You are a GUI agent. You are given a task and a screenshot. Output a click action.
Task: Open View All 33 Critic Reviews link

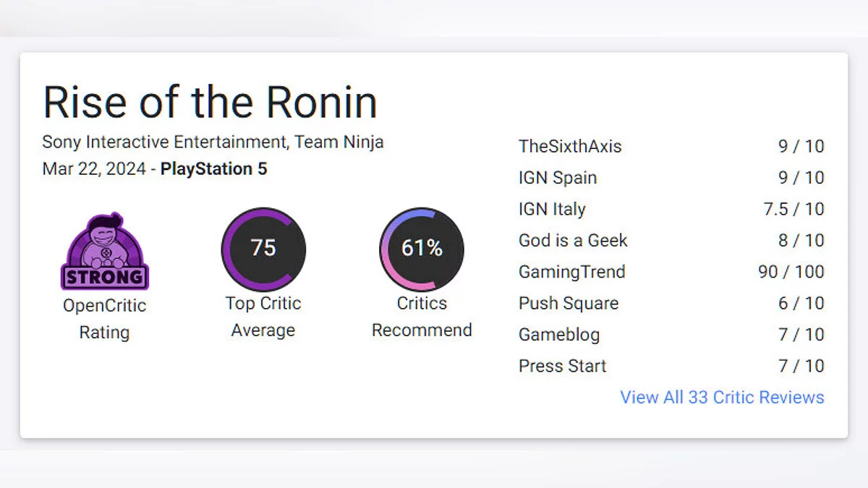click(x=722, y=397)
